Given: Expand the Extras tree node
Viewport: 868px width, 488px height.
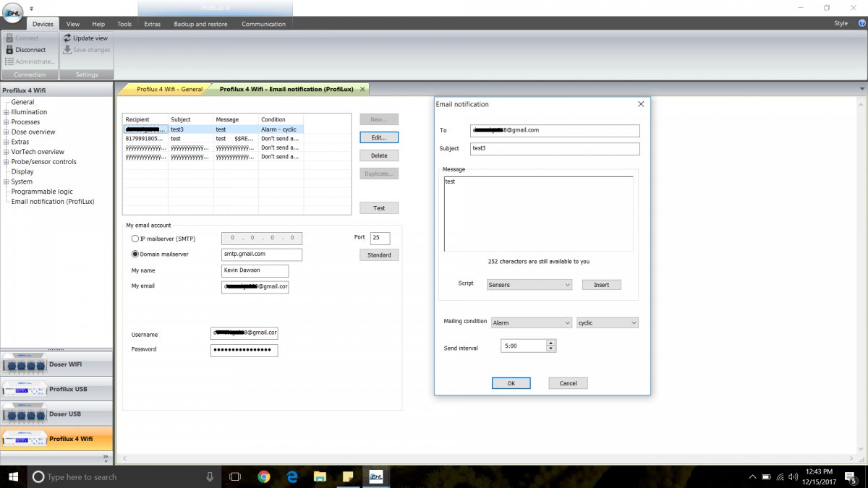Looking at the screenshot, I should click(x=7, y=142).
